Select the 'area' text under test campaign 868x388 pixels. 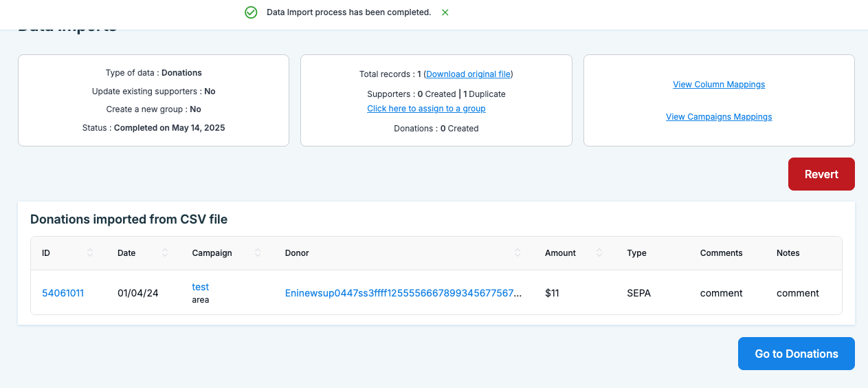pyautogui.click(x=201, y=300)
